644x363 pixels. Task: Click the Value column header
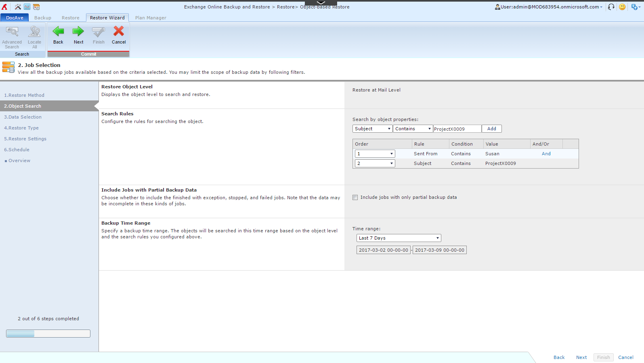click(507, 144)
